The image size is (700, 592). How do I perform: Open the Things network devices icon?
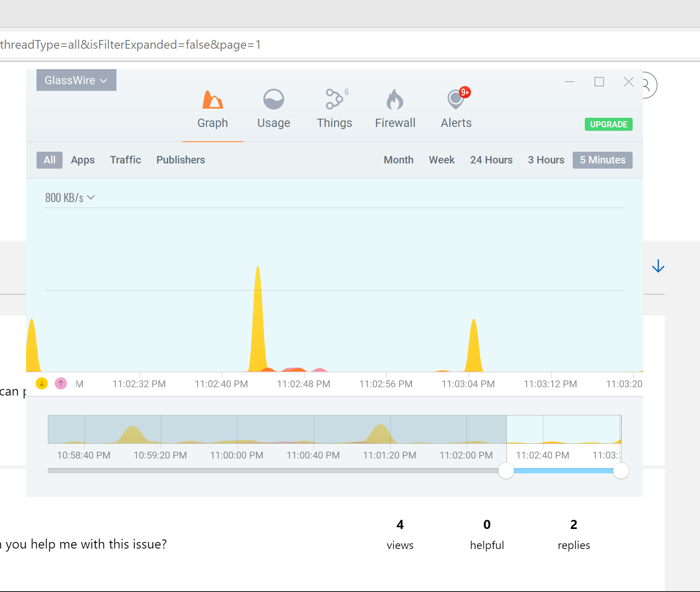[x=335, y=99]
